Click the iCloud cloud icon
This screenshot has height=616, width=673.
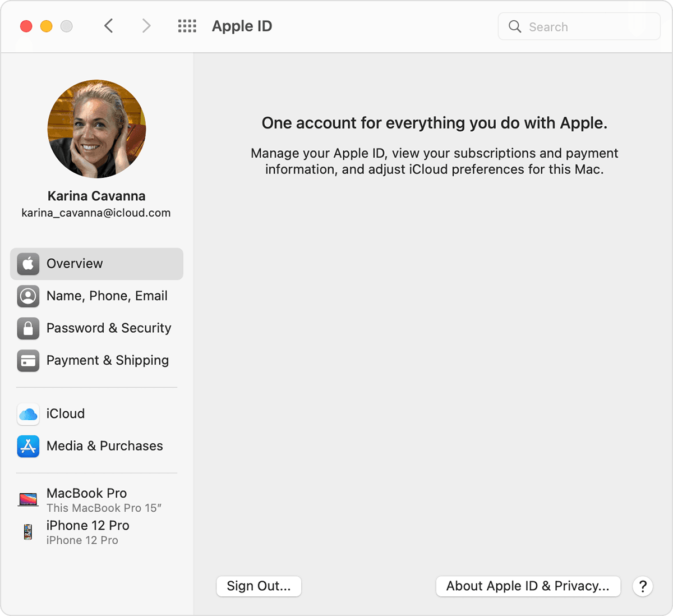tap(28, 414)
